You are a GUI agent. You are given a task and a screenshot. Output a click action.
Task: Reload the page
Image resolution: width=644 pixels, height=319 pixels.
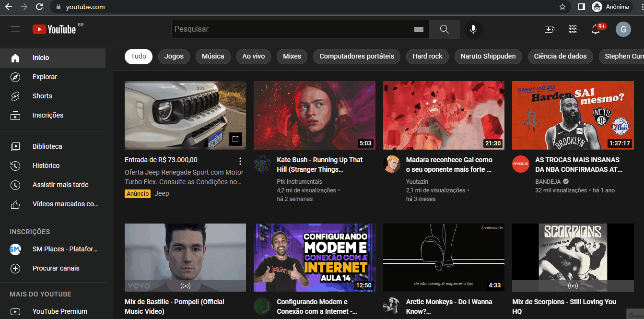pos(39,7)
